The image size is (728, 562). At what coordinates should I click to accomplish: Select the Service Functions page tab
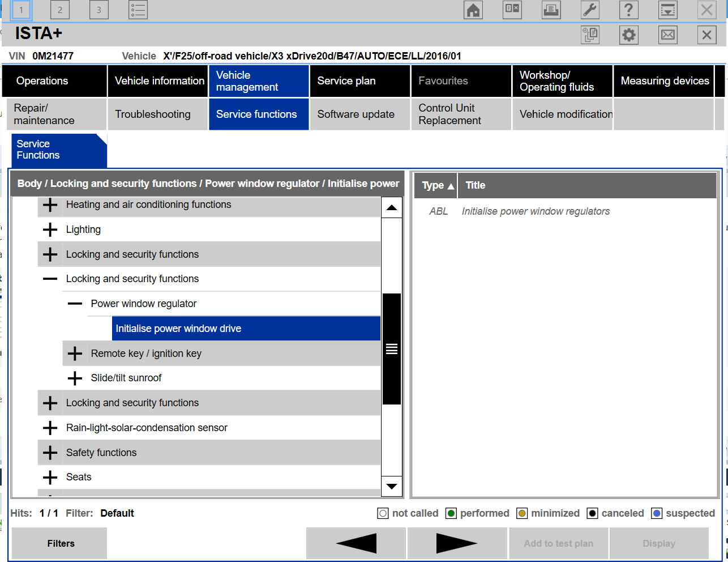59,150
